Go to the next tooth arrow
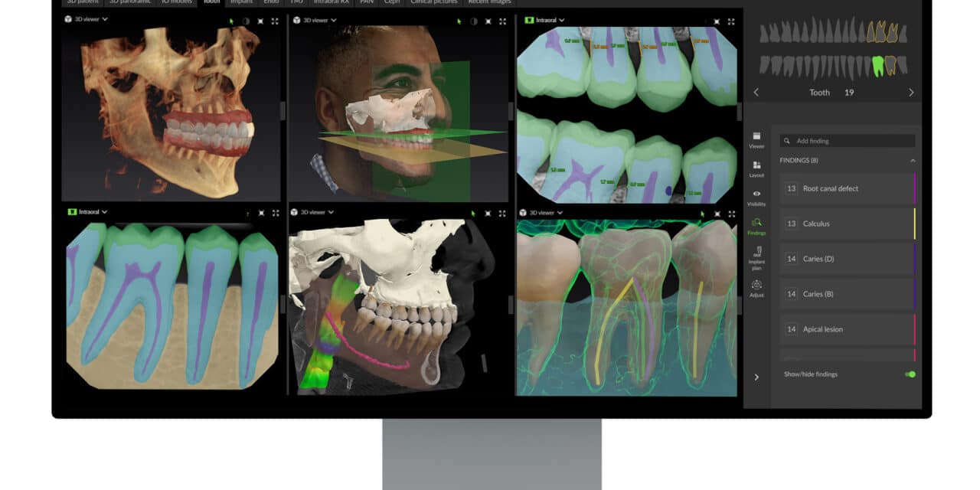The height and width of the screenshot is (490, 980). [x=911, y=93]
